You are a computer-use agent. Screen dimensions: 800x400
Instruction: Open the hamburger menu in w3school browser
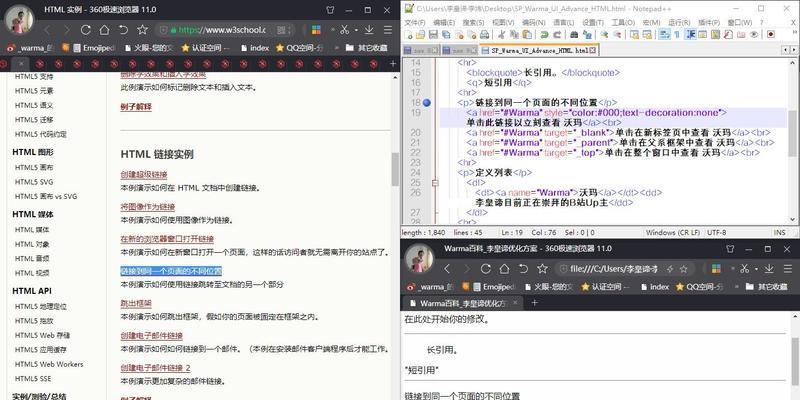388,30
